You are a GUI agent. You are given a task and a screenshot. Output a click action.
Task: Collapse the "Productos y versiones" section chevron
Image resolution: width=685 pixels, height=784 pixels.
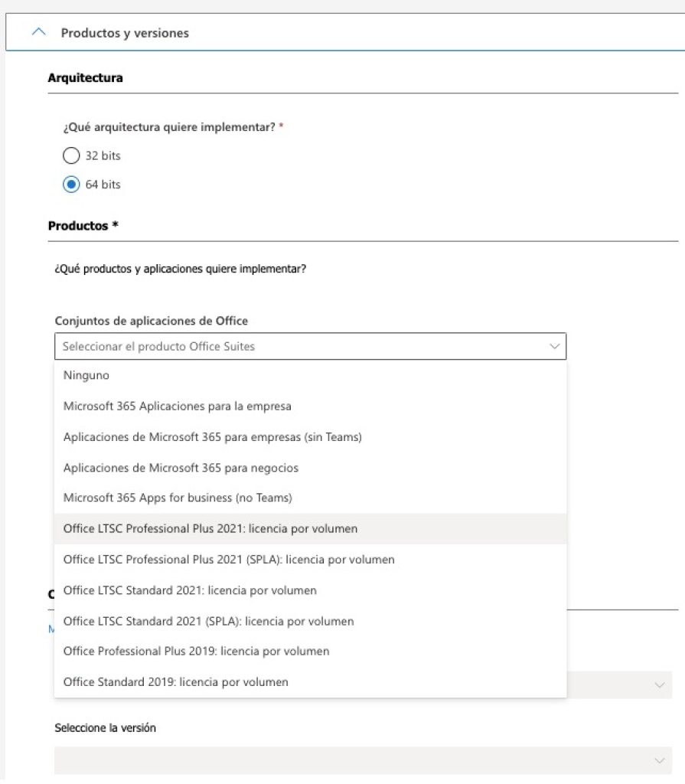[39, 32]
